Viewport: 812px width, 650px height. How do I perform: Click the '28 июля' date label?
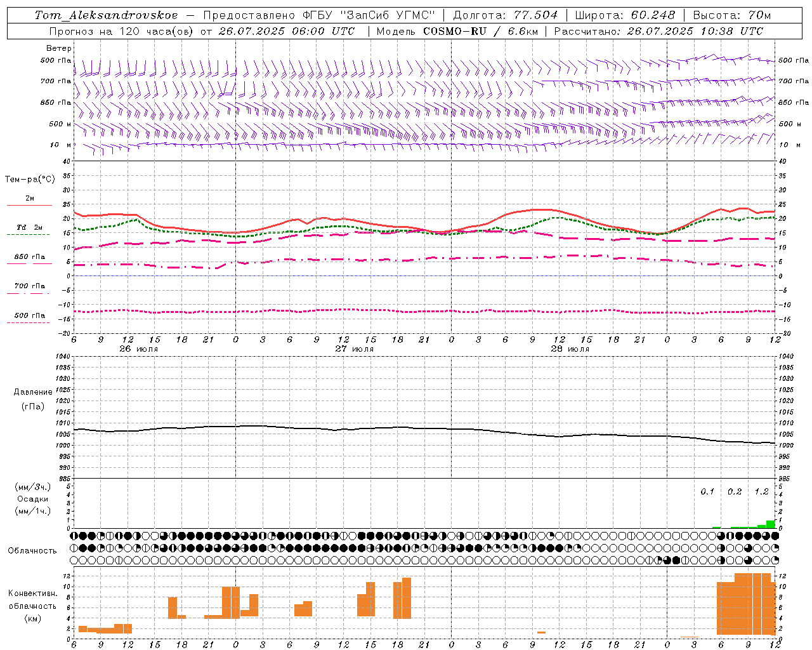tap(570, 348)
